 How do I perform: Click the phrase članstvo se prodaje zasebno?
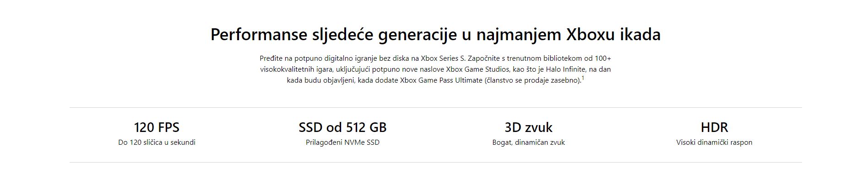pyautogui.click(x=532, y=80)
